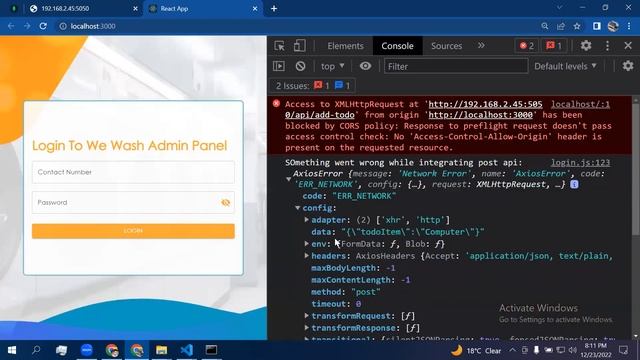Open a new browser tab
The height and width of the screenshot is (360, 640).
point(274,9)
